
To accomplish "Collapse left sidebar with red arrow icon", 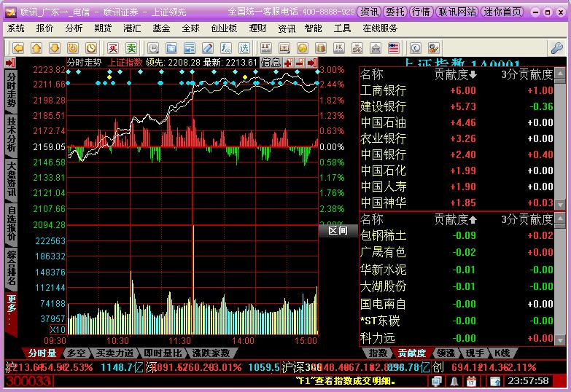I will (x=10, y=63).
